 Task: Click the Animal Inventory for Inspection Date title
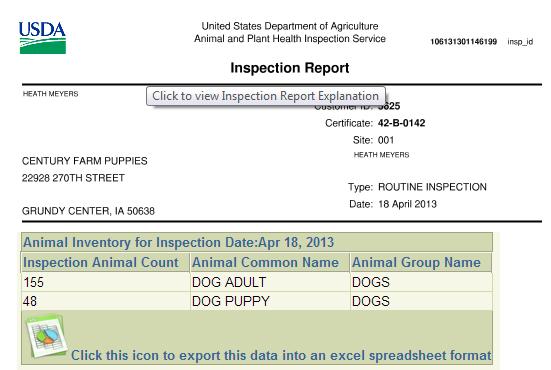tap(179, 242)
